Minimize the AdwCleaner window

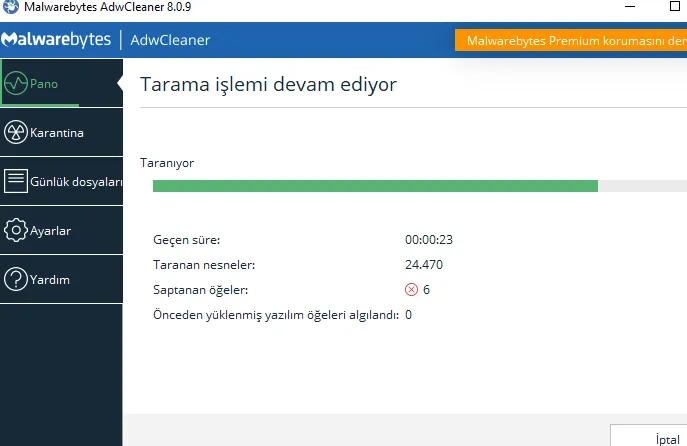[x=630, y=7]
